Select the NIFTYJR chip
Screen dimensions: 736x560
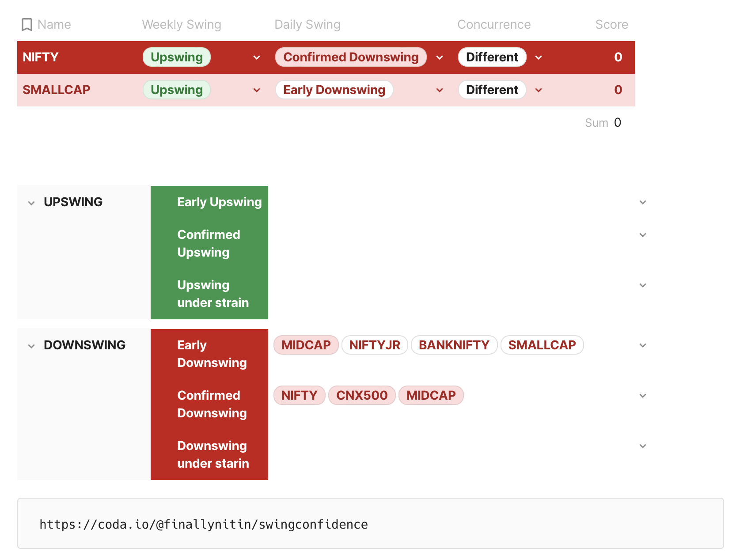pyautogui.click(x=375, y=345)
